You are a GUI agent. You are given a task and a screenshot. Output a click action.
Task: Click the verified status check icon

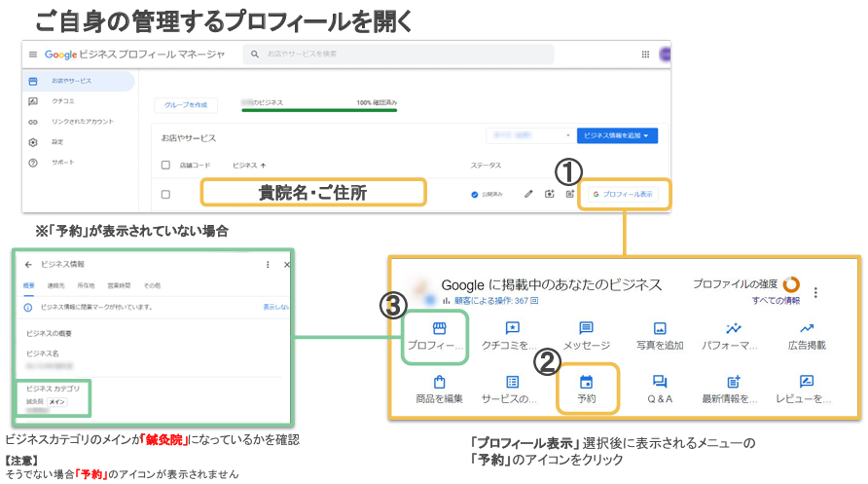tap(475, 195)
